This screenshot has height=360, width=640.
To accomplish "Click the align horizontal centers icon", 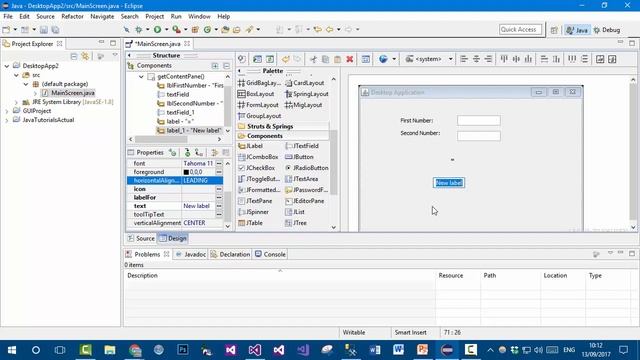I will click(476, 59).
